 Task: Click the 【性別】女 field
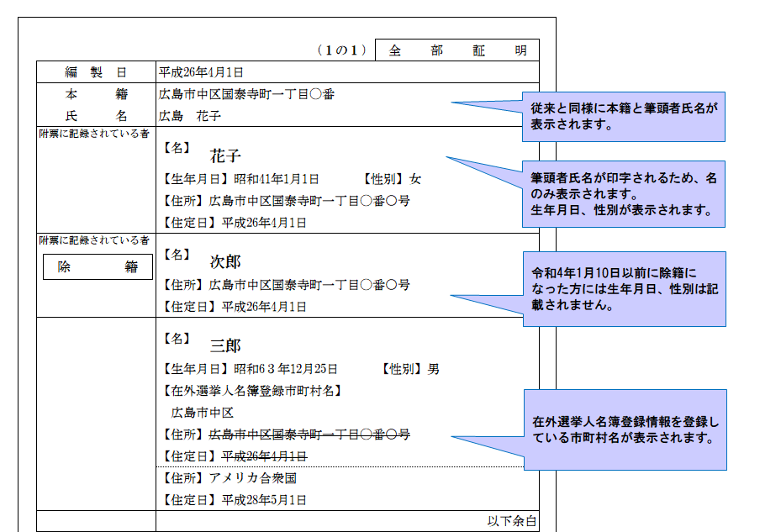coord(391,179)
